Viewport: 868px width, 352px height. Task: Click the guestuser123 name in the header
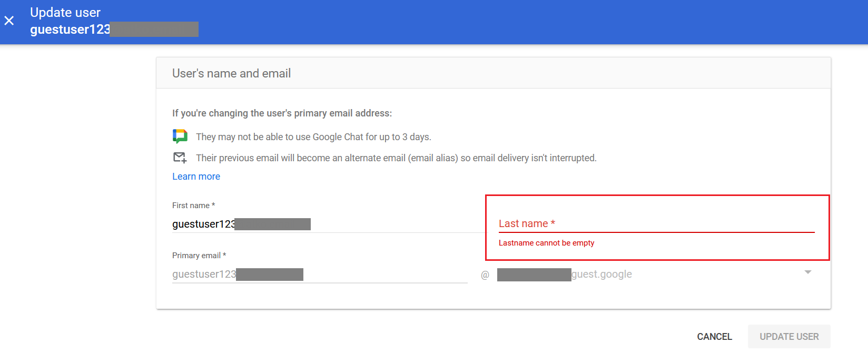click(70, 30)
